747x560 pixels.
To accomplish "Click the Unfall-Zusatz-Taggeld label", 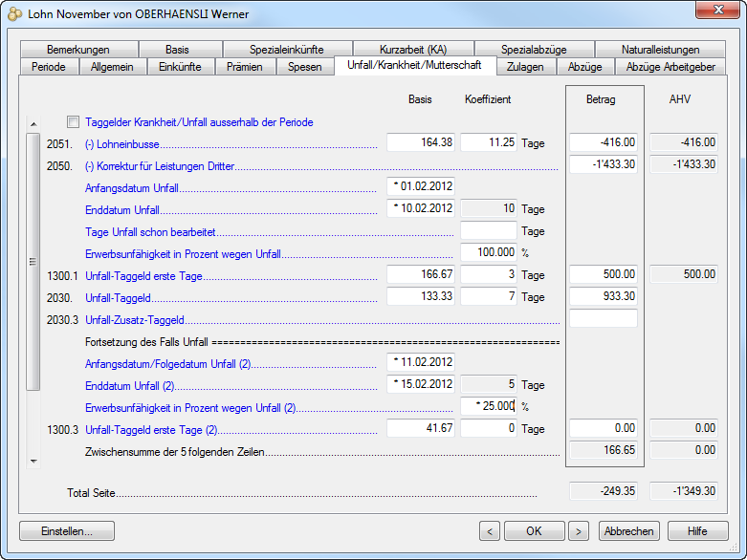I will 135,320.
